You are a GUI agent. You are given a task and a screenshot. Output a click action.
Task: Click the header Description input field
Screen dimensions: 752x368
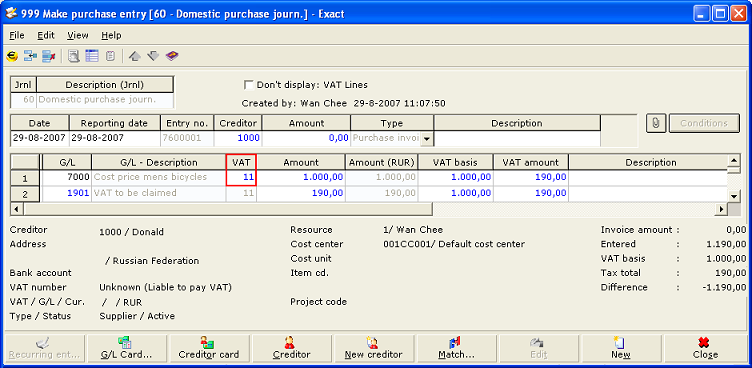pos(517,138)
